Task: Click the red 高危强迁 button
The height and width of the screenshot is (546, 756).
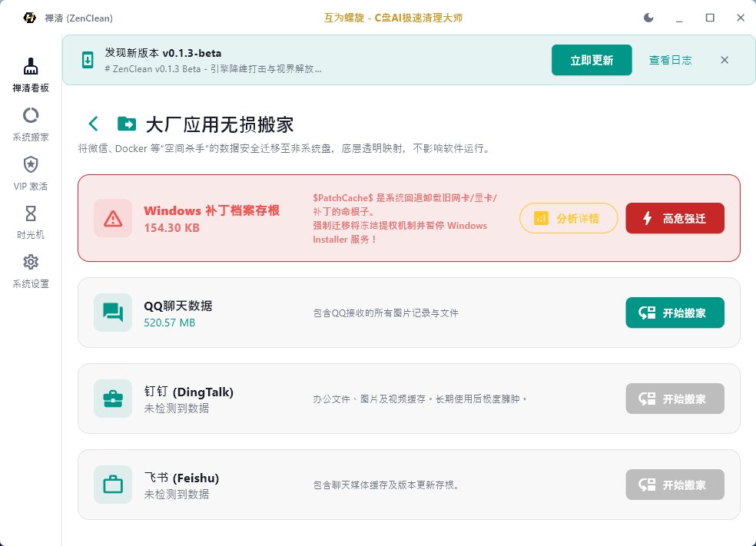Action: pos(675,217)
